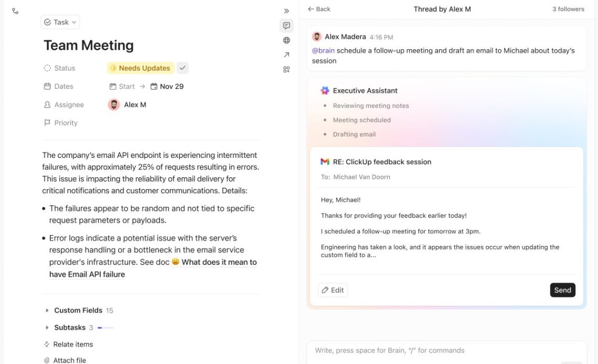Image resolution: width=598 pixels, height=364 pixels.
Task: Click the Executive Assistant sparkle icon
Action: 325,91
